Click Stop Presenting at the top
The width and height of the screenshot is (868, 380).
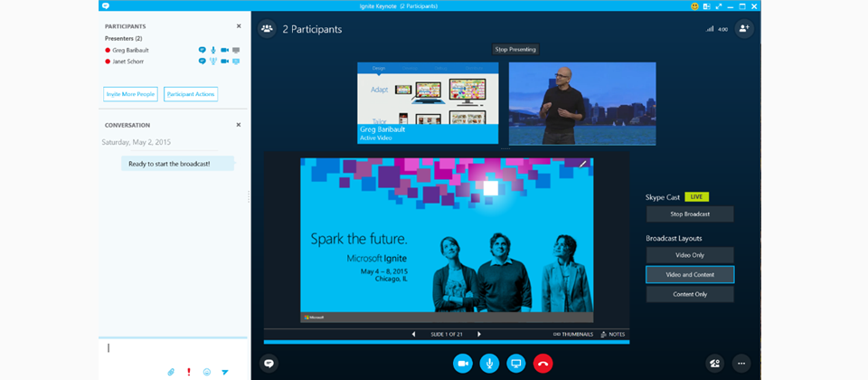[x=515, y=49]
